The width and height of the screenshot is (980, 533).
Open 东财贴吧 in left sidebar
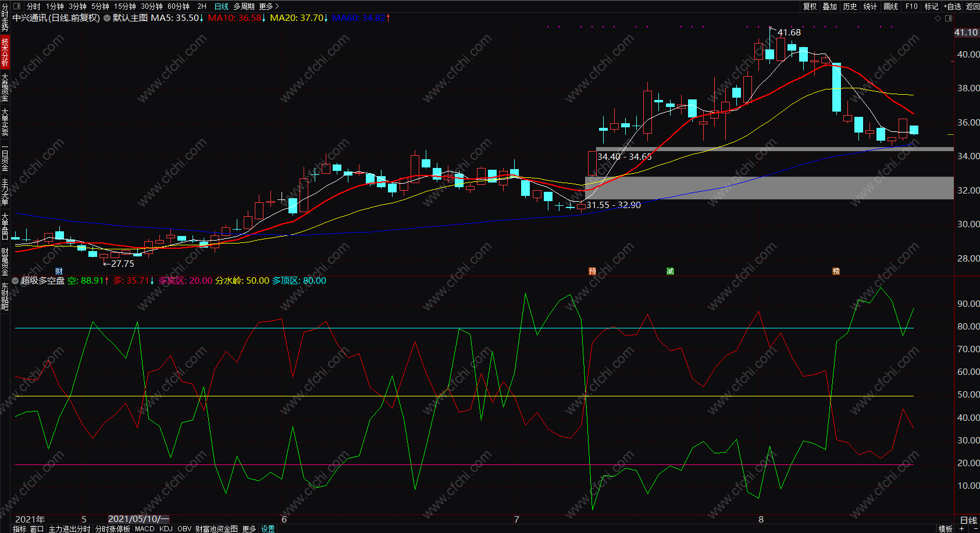tap(5, 296)
